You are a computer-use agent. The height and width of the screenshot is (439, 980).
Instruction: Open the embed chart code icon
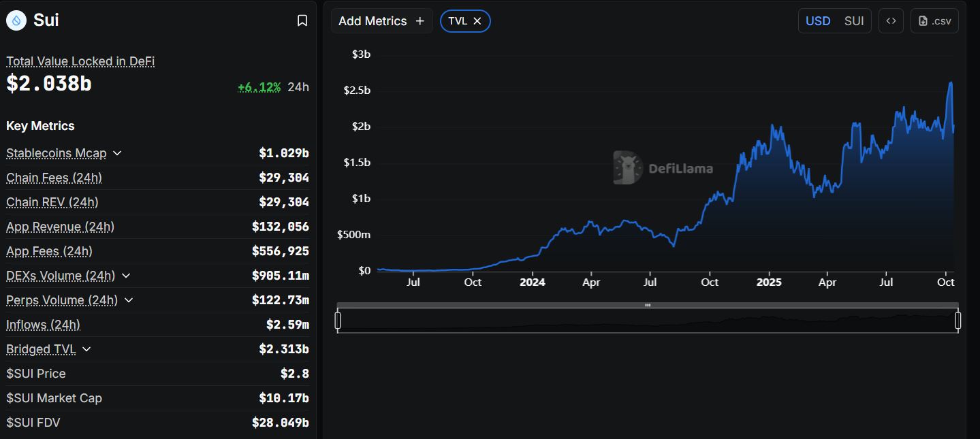[x=891, y=21]
